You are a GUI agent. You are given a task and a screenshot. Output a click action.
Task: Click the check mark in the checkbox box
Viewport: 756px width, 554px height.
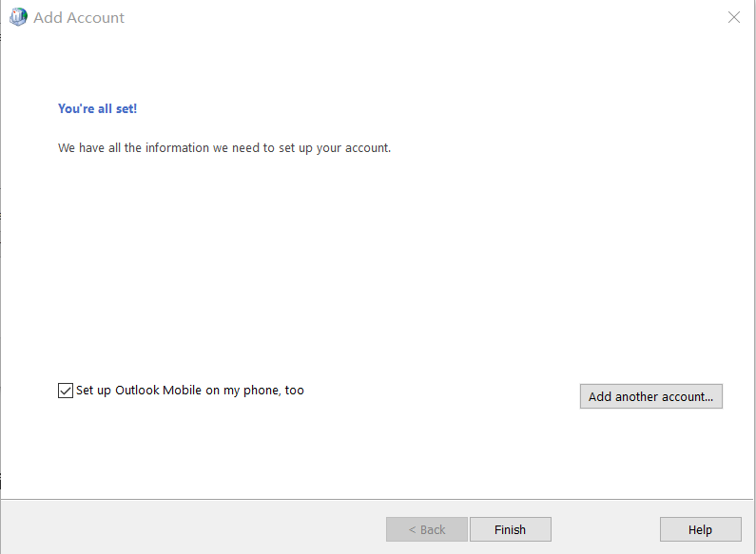(66, 391)
